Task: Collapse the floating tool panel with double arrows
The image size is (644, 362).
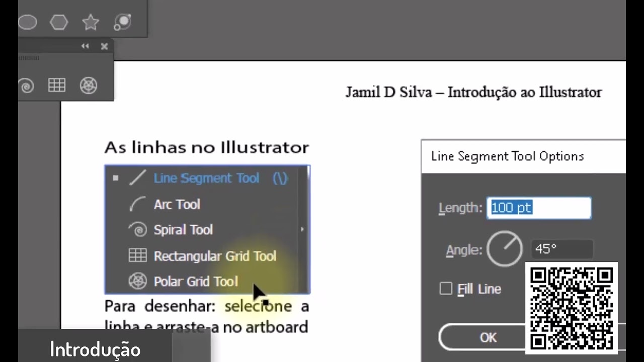Action: pyautogui.click(x=85, y=46)
